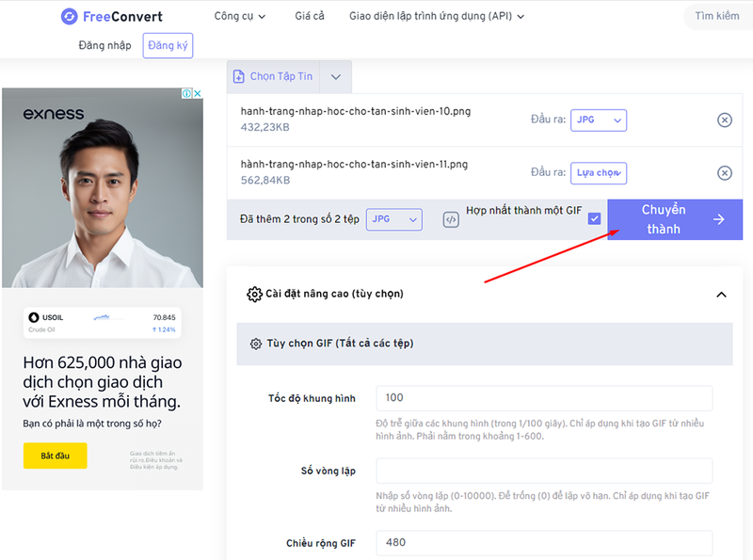Viewport: 753px width, 560px height.
Task: Open the embed code via </> icon
Action: [452, 218]
